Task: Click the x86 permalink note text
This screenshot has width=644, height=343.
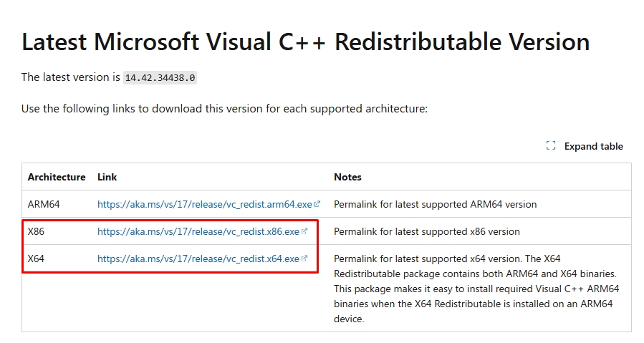Action: click(427, 231)
